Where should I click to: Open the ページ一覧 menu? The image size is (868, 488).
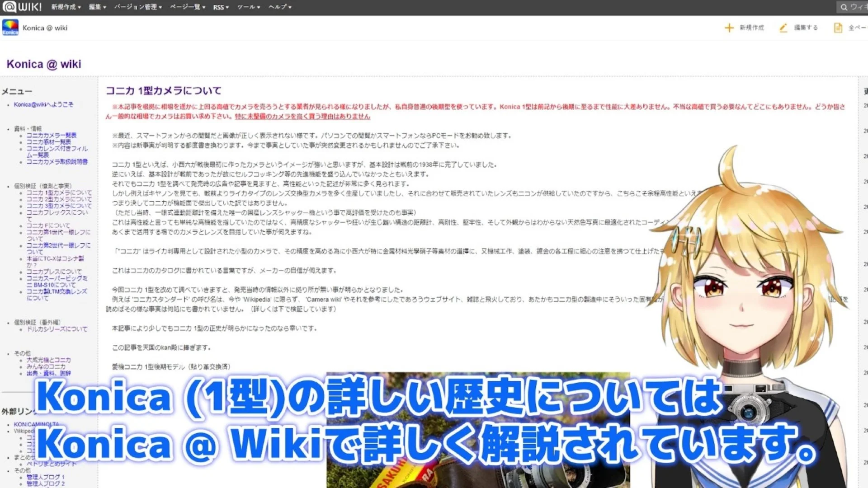pyautogui.click(x=187, y=7)
